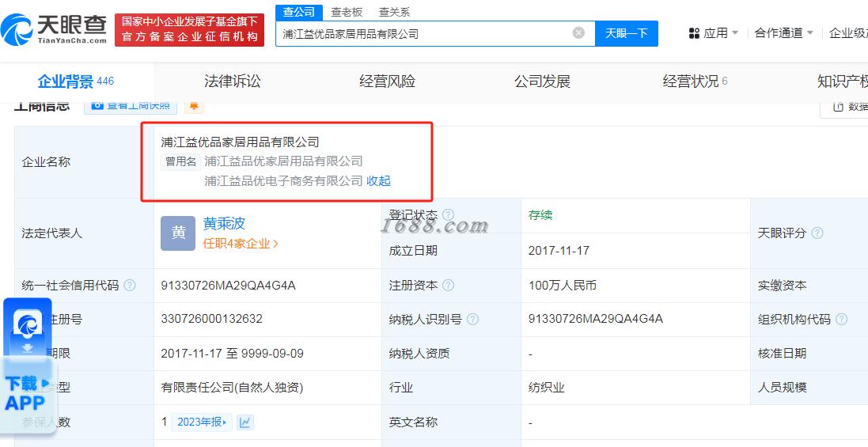Screen dimensions: 868x447
Task: Click company name 浦江益优品家居用品有限公司 in table
Action: (x=240, y=142)
